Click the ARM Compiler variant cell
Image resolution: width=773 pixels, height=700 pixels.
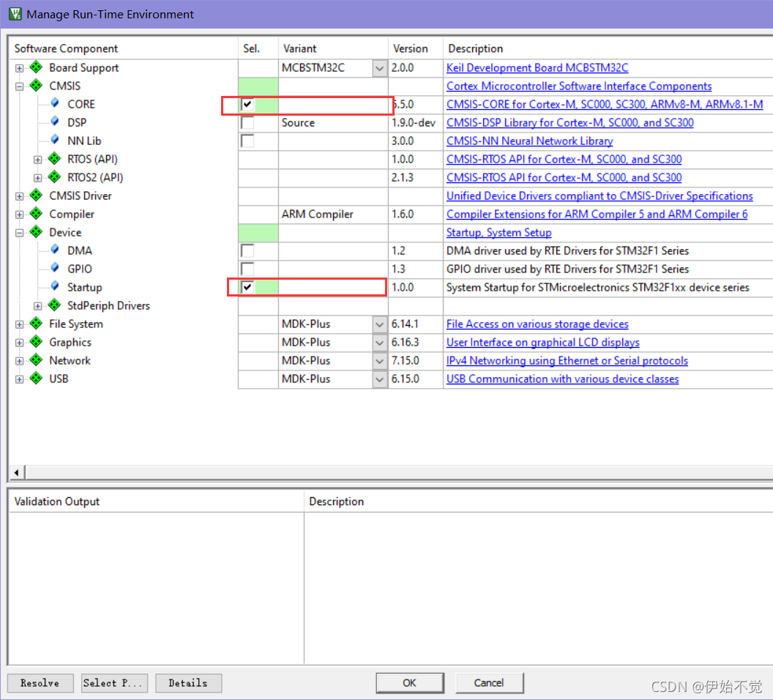click(x=333, y=215)
